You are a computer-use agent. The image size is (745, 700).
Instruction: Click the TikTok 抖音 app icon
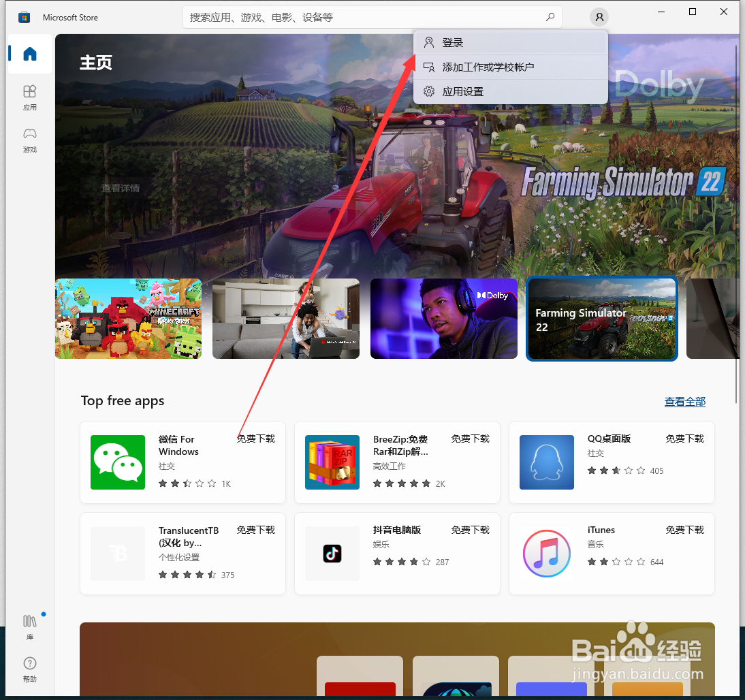coord(332,553)
